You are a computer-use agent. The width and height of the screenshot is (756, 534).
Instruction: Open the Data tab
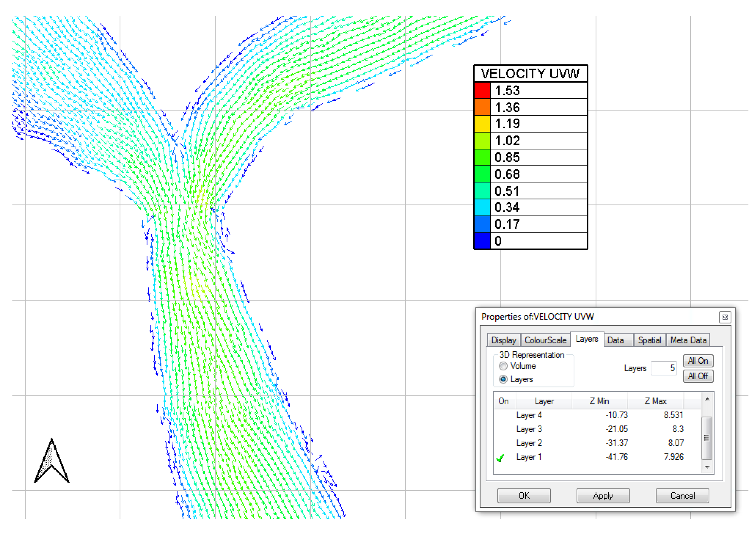pyautogui.click(x=615, y=340)
